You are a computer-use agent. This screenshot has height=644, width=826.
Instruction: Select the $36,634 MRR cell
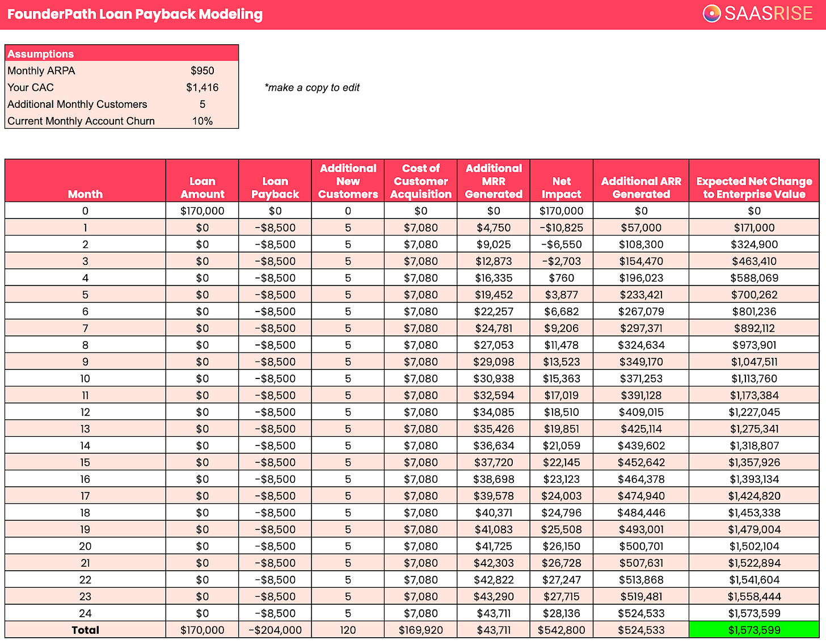(x=494, y=445)
